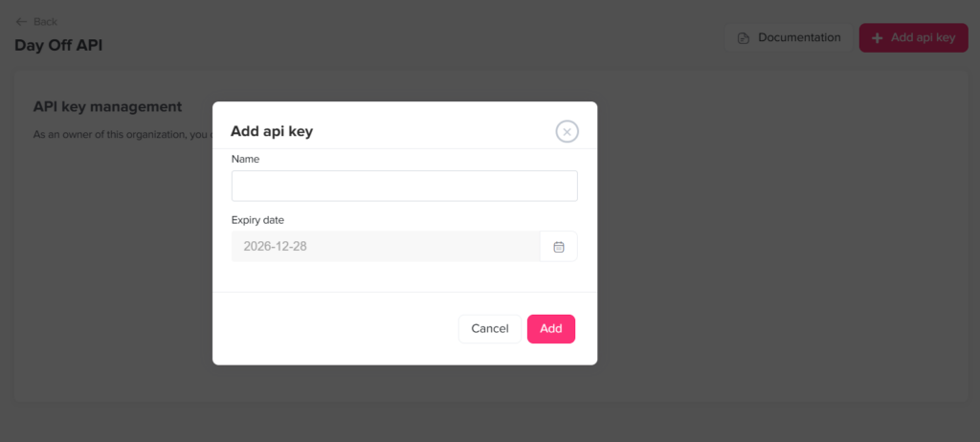The width and height of the screenshot is (980, 442).
Task: Click the Back arrow icon
Action: pos(21,21)
